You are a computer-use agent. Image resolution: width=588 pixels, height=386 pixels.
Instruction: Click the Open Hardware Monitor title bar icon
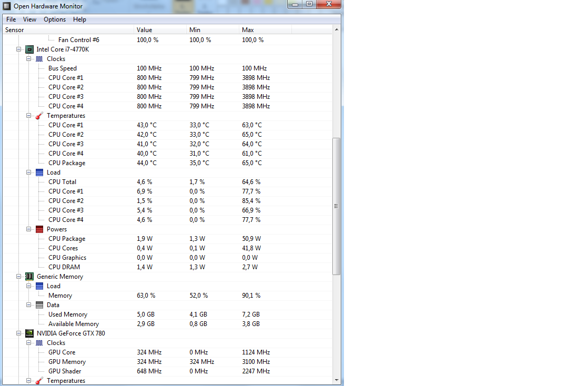7,6
